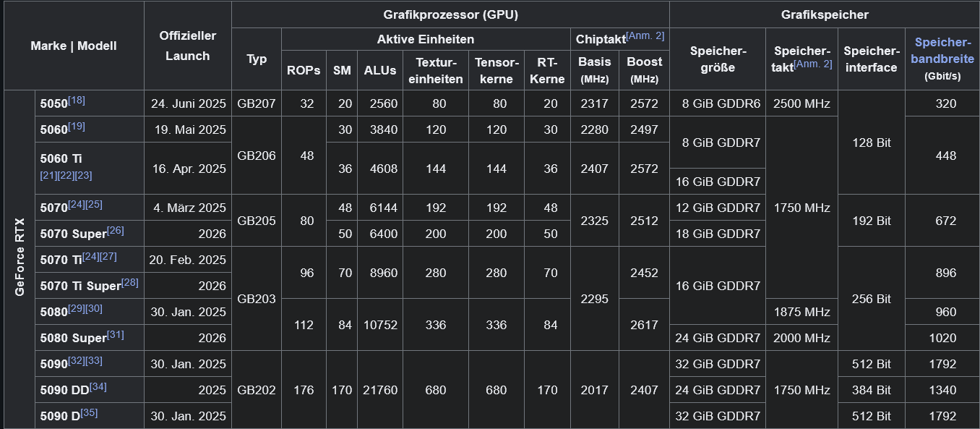Click the 'Marke | Modell' column header

tap(74, 46)
